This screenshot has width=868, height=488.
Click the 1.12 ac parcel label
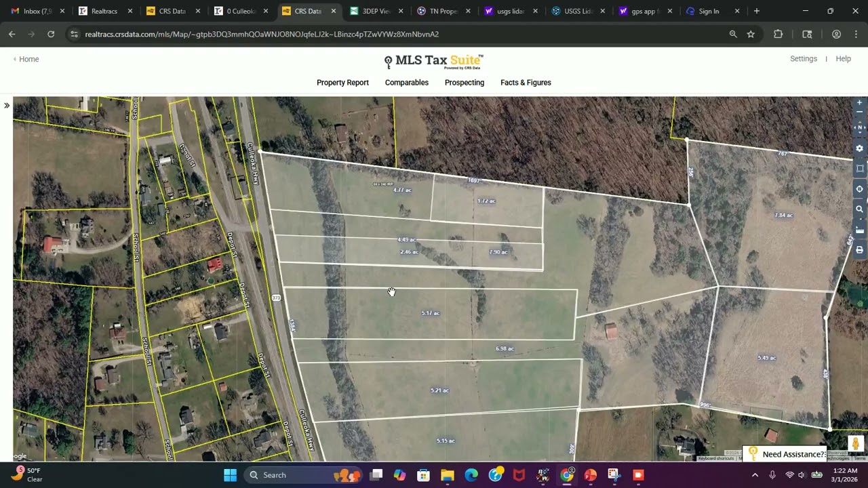tap(486, 201)
